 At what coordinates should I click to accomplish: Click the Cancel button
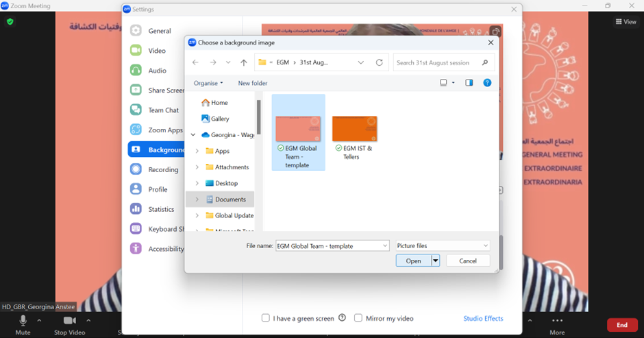[468, 261]
